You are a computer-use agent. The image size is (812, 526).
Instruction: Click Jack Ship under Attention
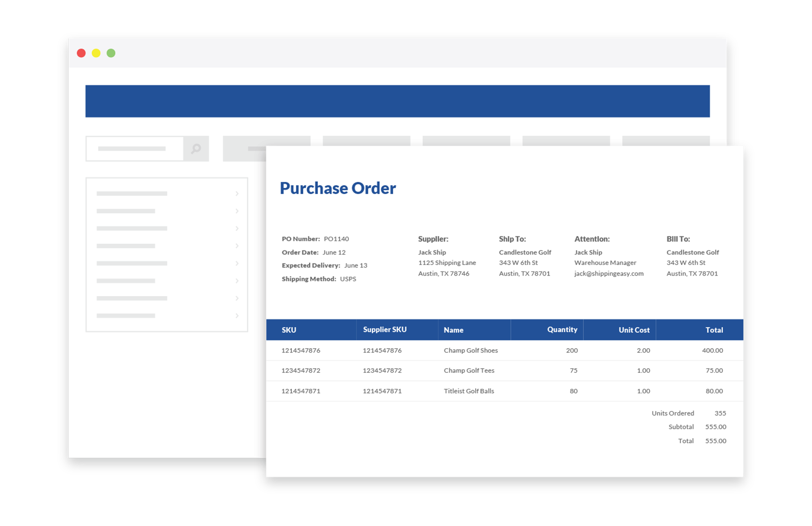[588, 252]
